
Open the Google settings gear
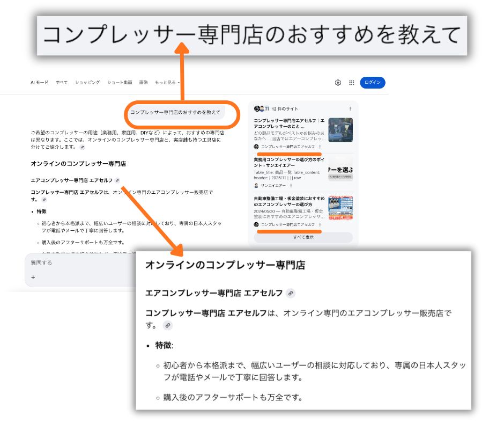(x=338, y=82)
